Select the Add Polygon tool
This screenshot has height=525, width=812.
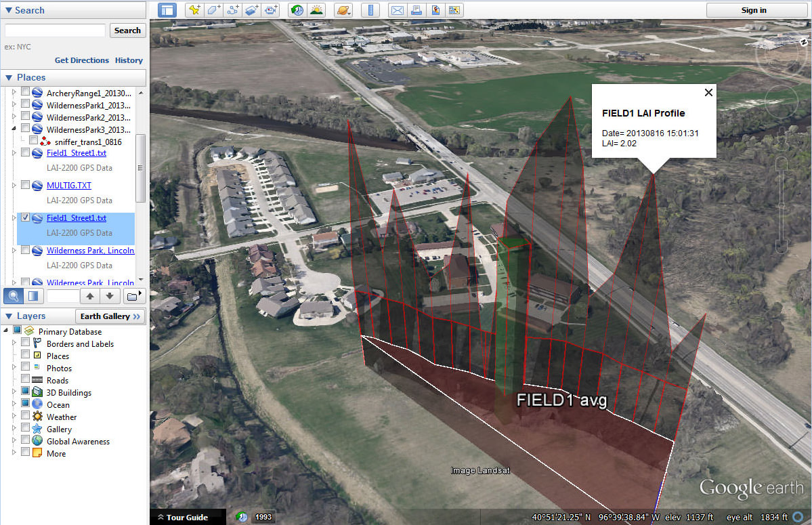coord(214,10)
